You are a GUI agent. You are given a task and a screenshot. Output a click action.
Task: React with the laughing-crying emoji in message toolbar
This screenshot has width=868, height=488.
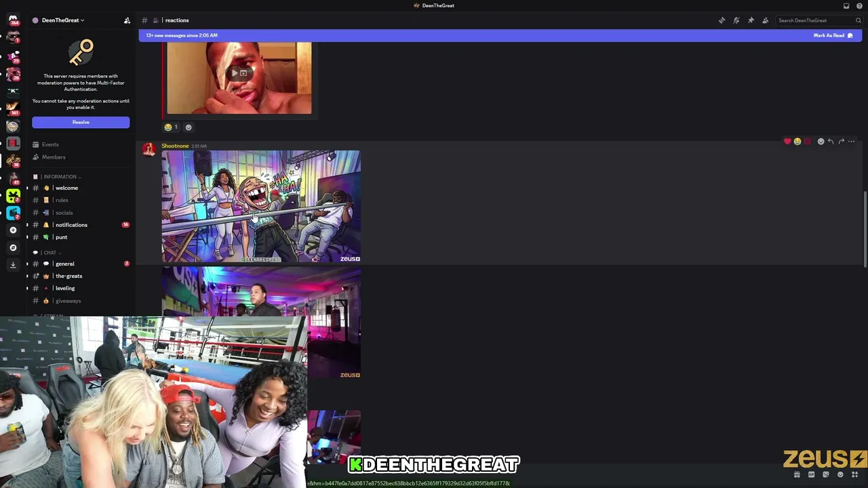click(x=797, y=142)
